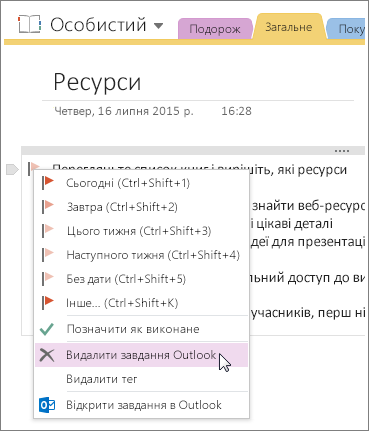369x431 pixels.
Task: Click the Ресурси page title
Action: [x=97, y=82]
